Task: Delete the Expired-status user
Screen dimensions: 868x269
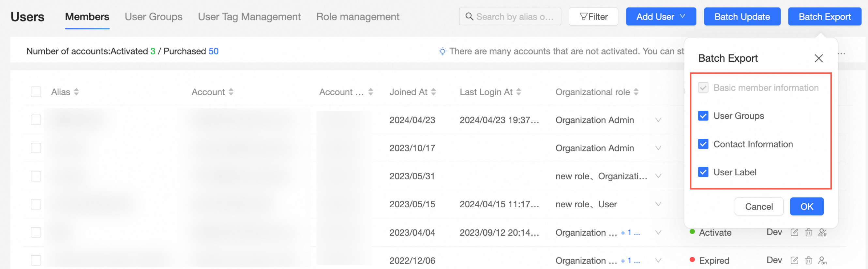Action: pyautogui.click(x=808, y=260)
